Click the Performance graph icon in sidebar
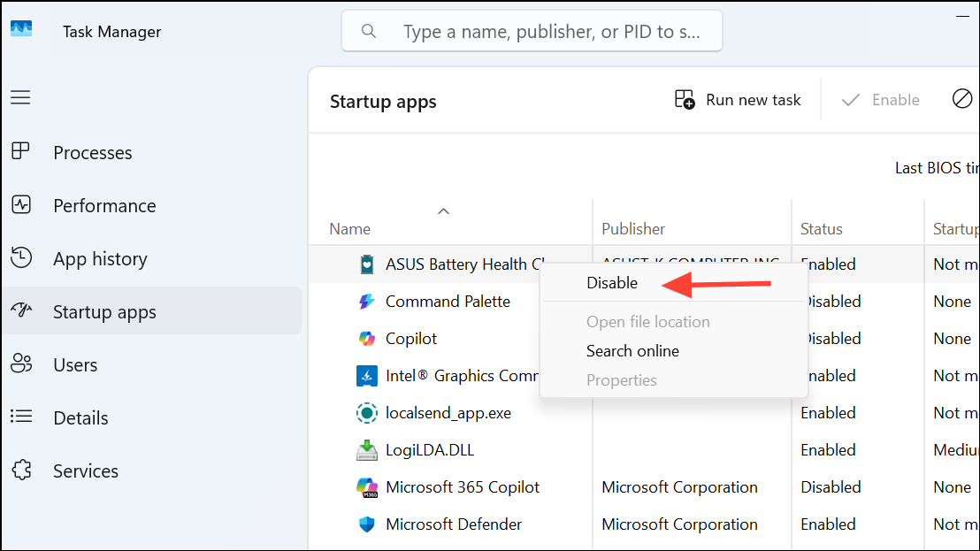The width and height of the screenshot is (980, 551). tap(21, 205)
